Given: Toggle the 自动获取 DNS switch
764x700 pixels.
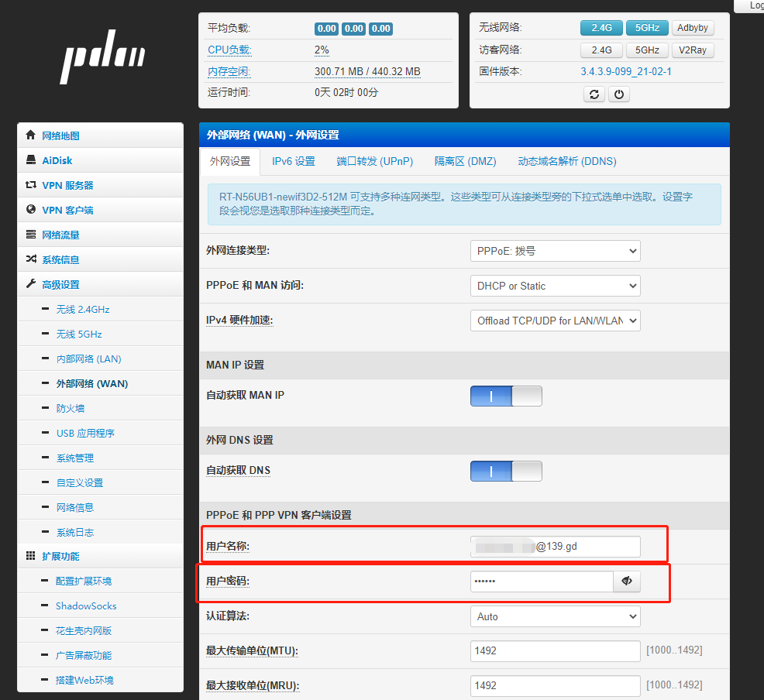Looking at the screenshot, I should pos(506,471).
